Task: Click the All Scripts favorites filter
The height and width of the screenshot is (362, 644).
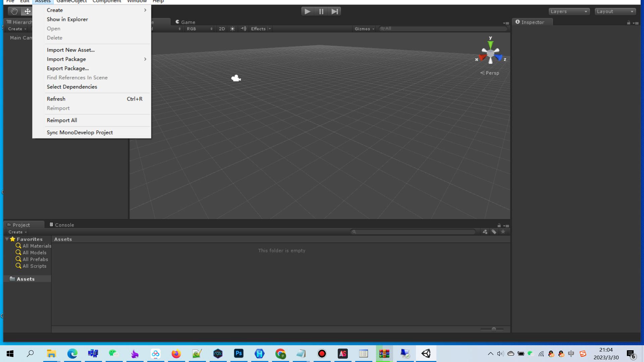Action: tap(35, 266)
